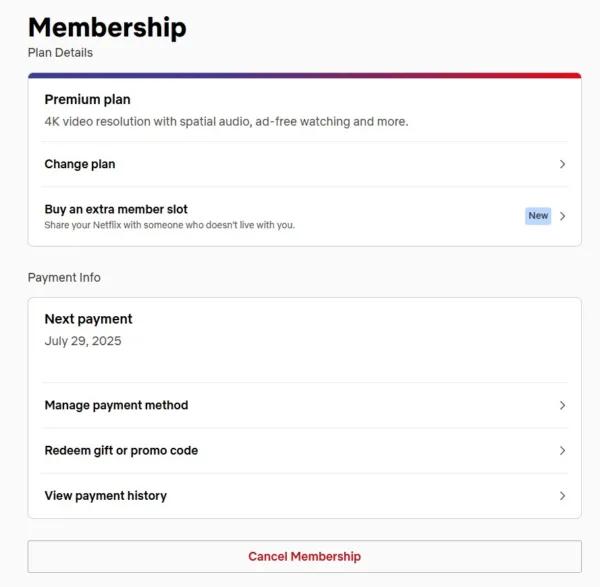Click the chevron beside Change plan
Image resolution: width=600 pixels, height=587 pixels.
[x=563, y=164]
